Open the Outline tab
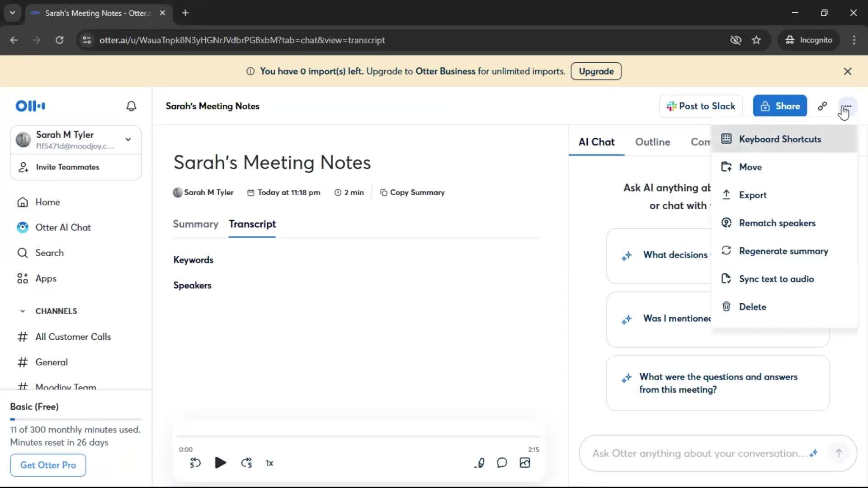 pyautogui.click(x=652, y=142)
